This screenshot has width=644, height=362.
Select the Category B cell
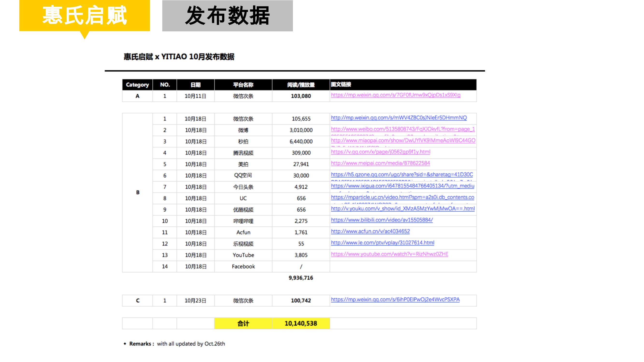click(x=137, y=192)
